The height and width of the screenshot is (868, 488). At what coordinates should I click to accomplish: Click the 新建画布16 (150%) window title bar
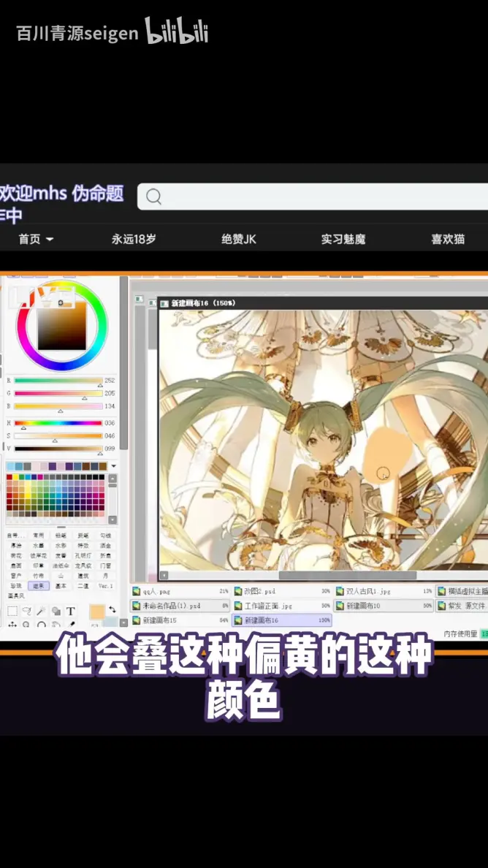click(x=323, y=302)
